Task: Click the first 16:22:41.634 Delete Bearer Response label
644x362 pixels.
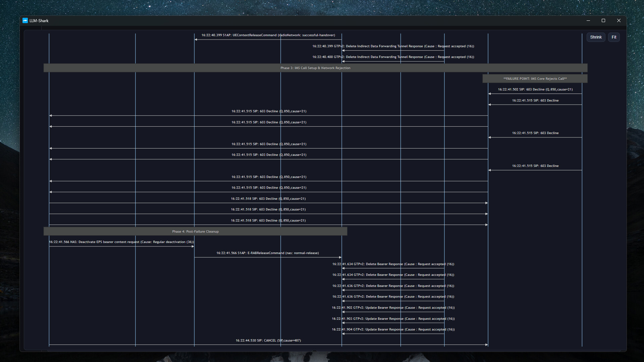Action: 393,264
